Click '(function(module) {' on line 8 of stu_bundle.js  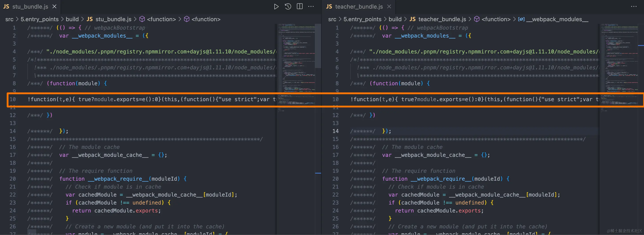coord(77,83)
